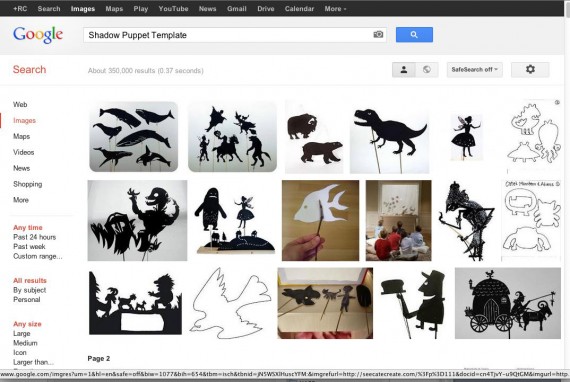Toggle personal results person icon
570x382 pixels.
tap(404, 69)
